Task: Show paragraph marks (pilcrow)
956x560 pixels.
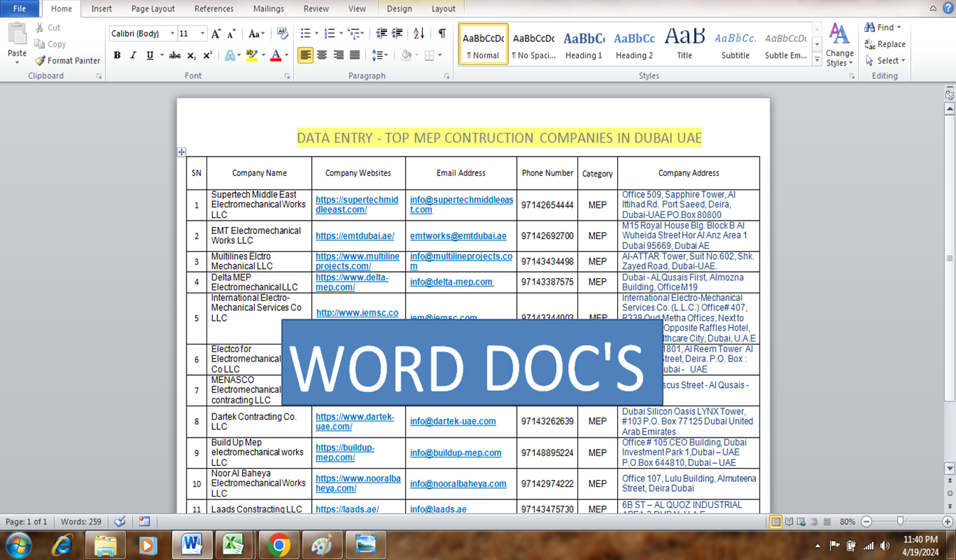Action: tap(442, 33)
